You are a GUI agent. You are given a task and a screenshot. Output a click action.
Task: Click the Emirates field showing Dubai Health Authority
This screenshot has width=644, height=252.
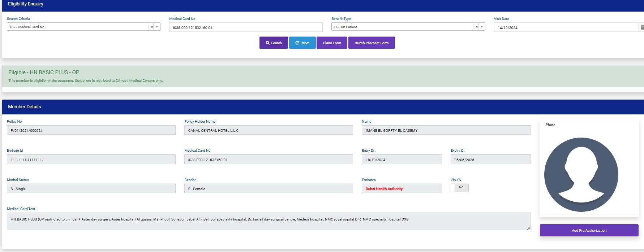click(x=402, y=189)
